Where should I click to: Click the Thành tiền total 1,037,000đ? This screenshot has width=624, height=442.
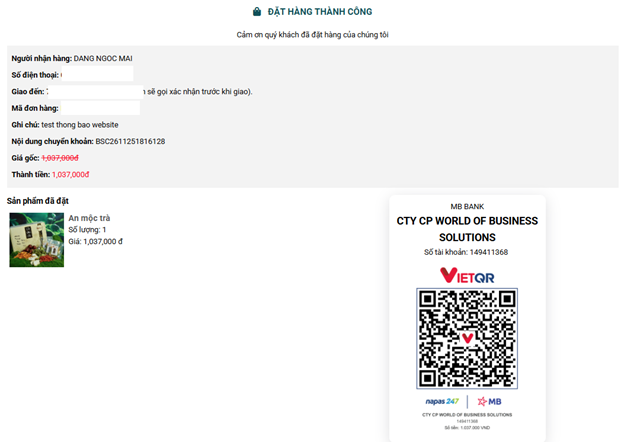tap(70, 175)
